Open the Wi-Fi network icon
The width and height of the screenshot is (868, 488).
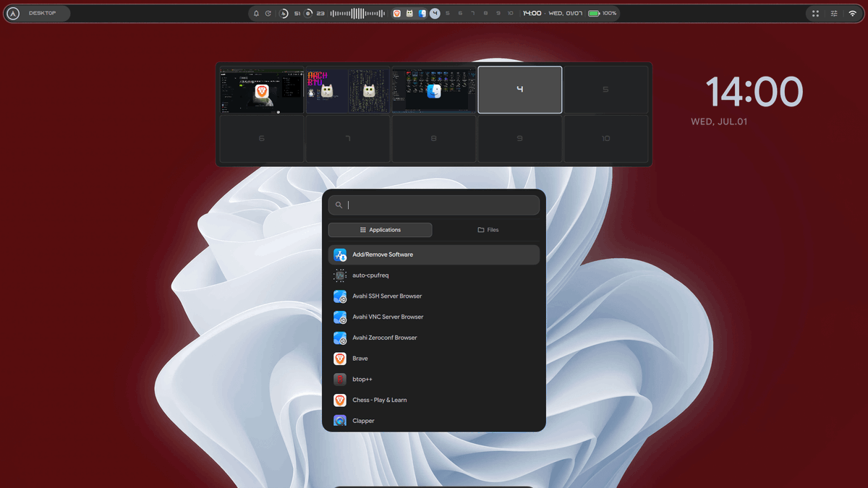tap(853, 13)
